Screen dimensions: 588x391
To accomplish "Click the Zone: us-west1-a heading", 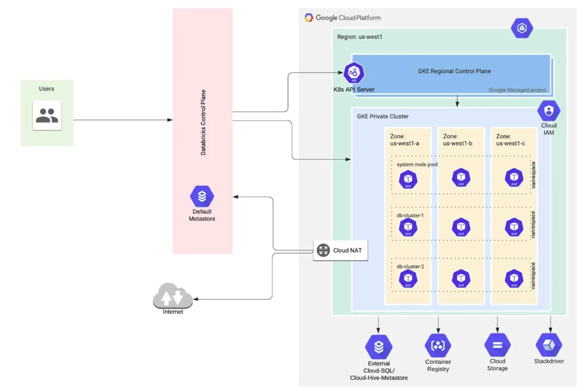I will pos(405,140).
